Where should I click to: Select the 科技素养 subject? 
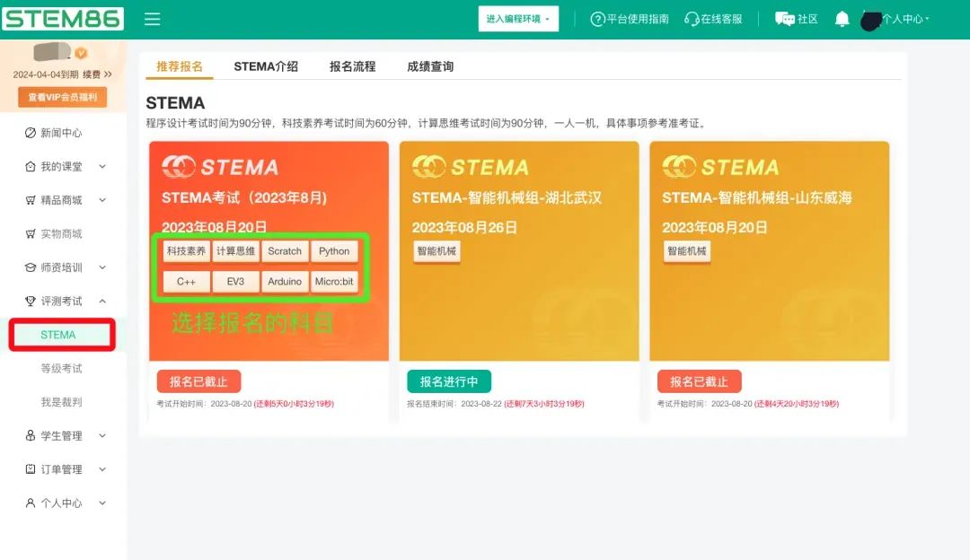pos(186,251)
